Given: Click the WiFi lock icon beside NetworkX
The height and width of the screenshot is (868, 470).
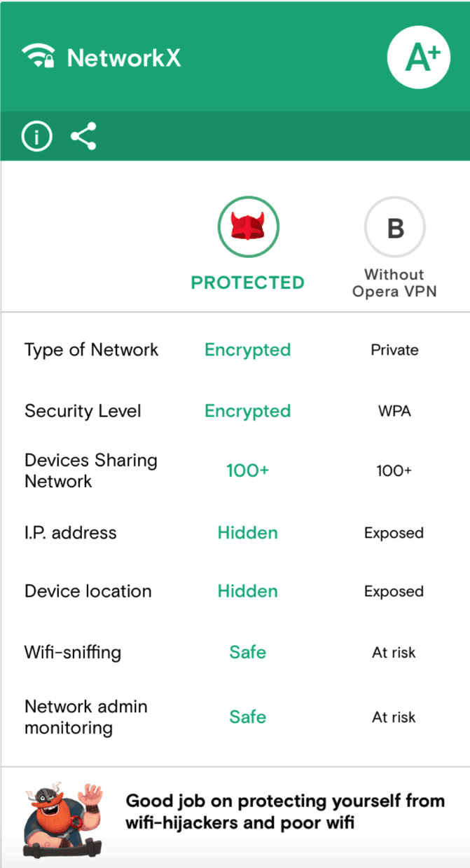Looking at the screenshot, I should [x=38, y=57].
